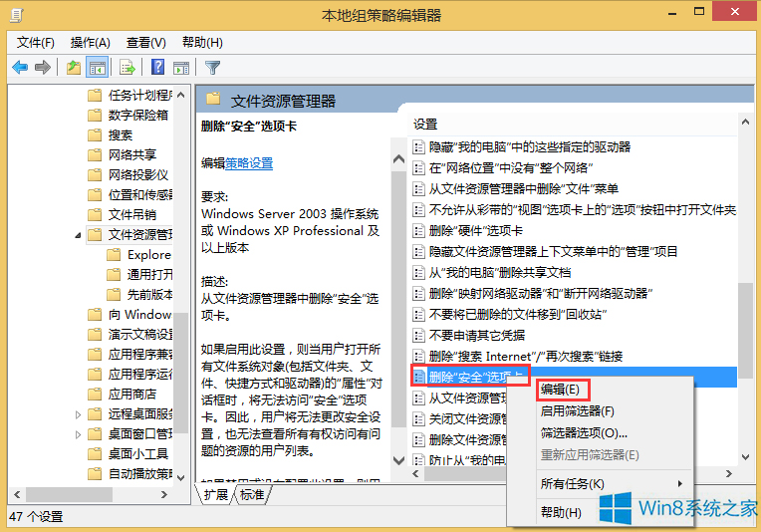761x532 pixels.
Task: Choose 编辑(E) in the context menu
Action: pos(561,390)
